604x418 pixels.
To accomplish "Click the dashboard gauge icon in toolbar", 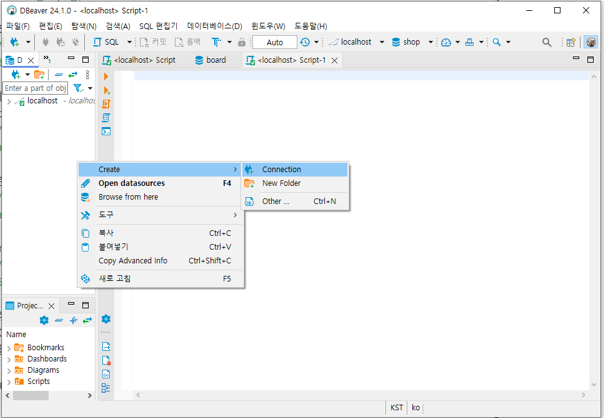I will (x=446, y=42).
